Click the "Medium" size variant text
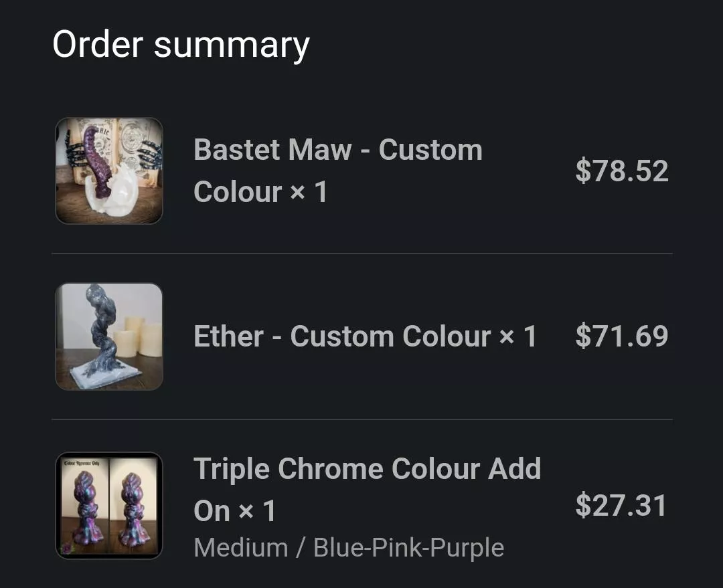Image resolution: width=723 pixels, height=588 pixels. tap(240, 548)
